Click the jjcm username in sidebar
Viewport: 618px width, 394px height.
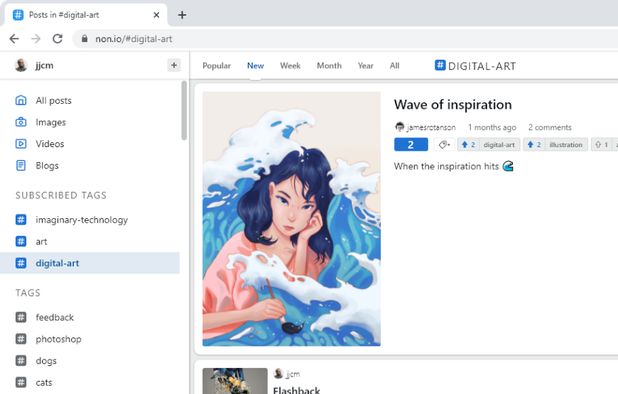pyautogui.click(x=44, y=65)
